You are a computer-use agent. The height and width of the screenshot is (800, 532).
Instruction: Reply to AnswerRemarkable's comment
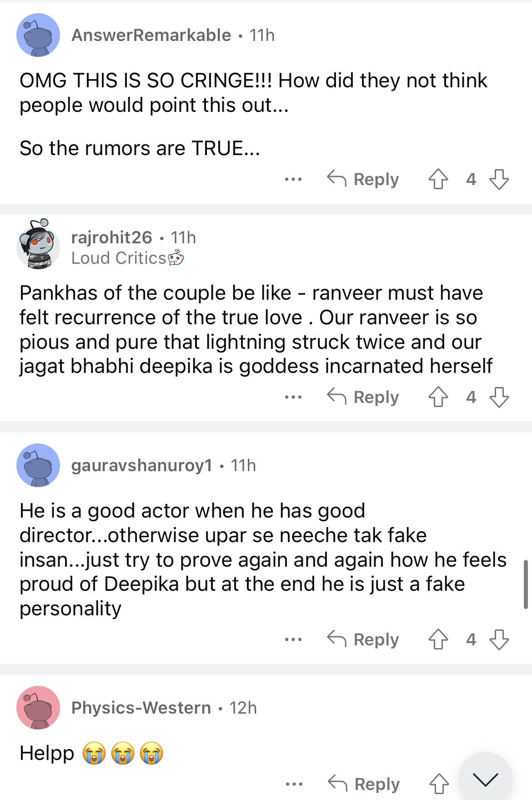point(363,179)
